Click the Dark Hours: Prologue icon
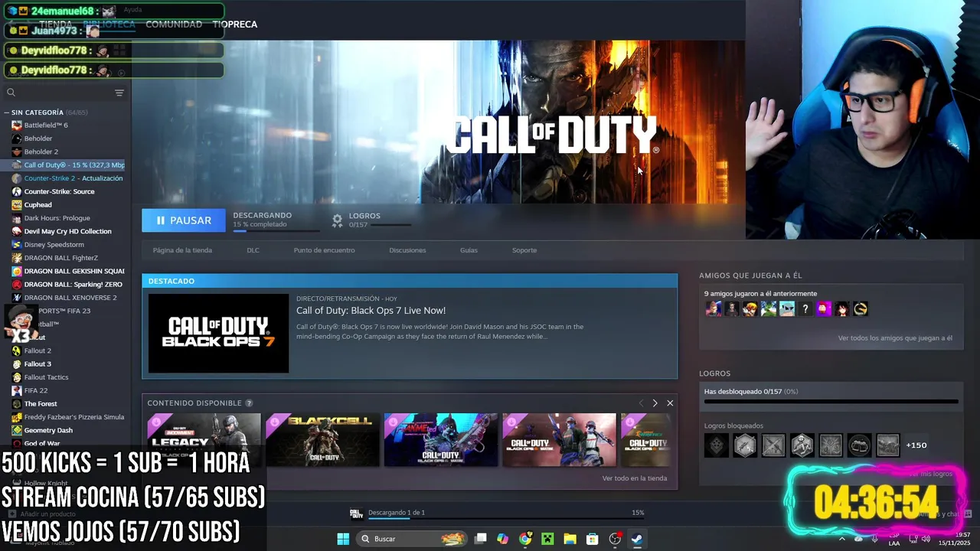This screenshot has height=551, width=980. [17, 218]
